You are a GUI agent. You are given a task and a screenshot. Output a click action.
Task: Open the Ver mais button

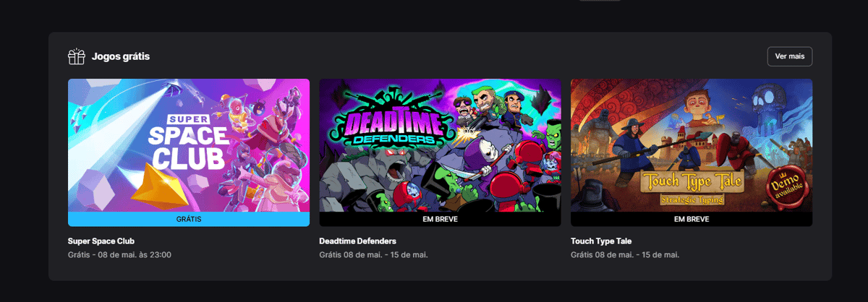[789, 56]
